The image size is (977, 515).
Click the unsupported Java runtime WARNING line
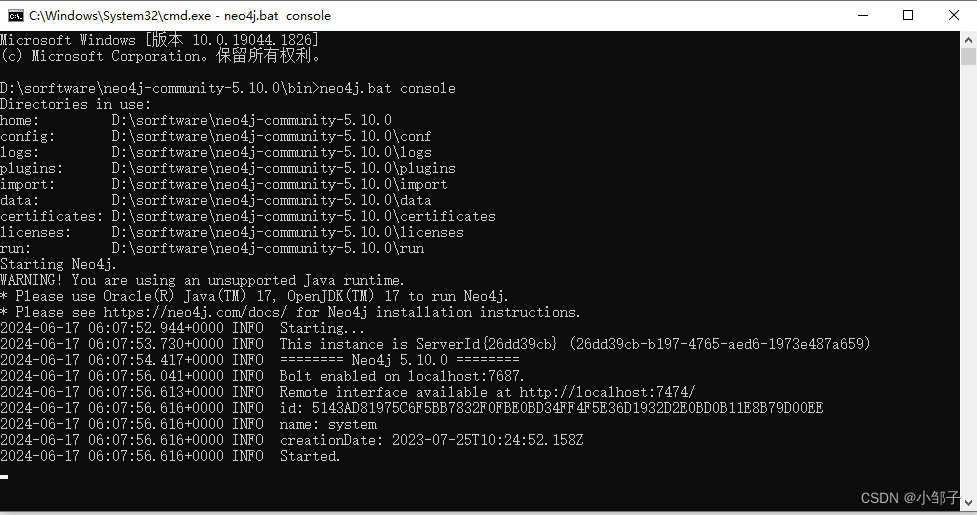click(203, 280)
